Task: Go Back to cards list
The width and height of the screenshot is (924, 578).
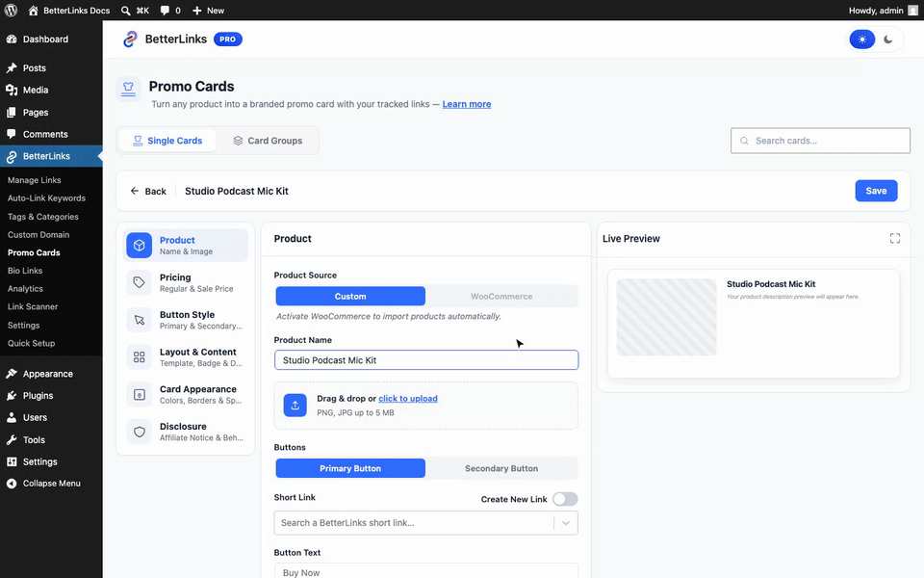Action: point(148,191)
